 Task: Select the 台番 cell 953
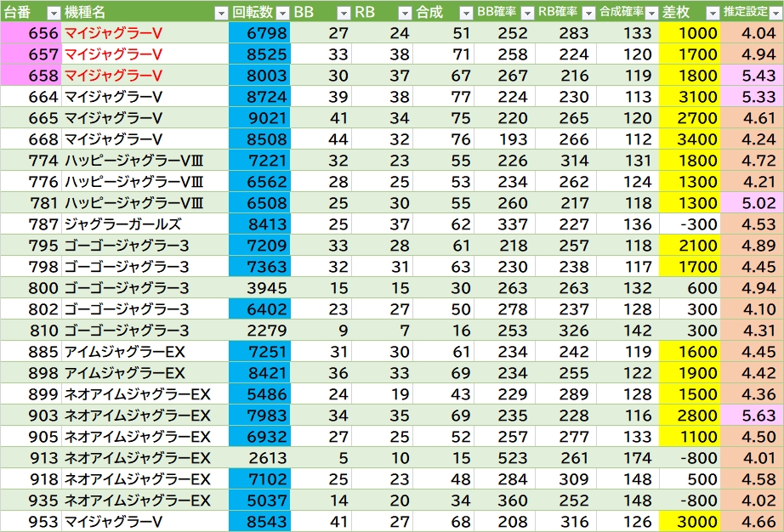(31, 522)
